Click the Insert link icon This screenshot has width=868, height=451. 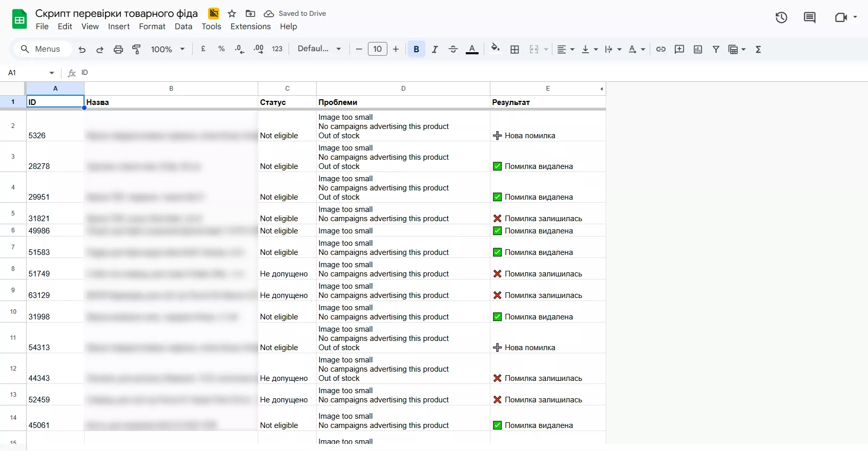point(661,50)
